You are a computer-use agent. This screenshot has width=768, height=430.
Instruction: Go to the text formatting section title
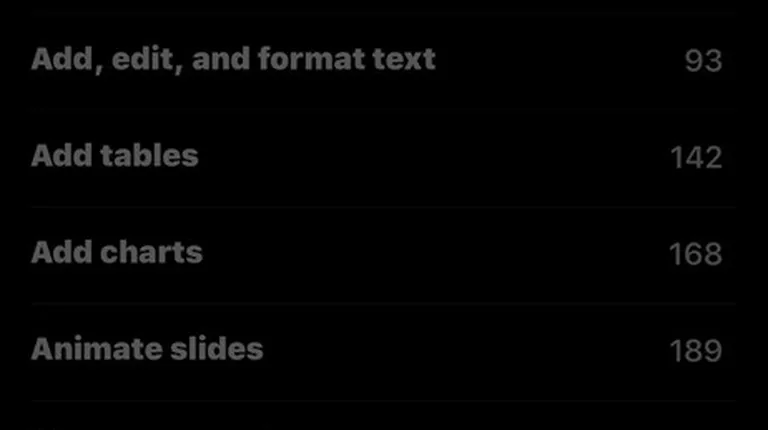pyautogui.click(x=233, y=59)
